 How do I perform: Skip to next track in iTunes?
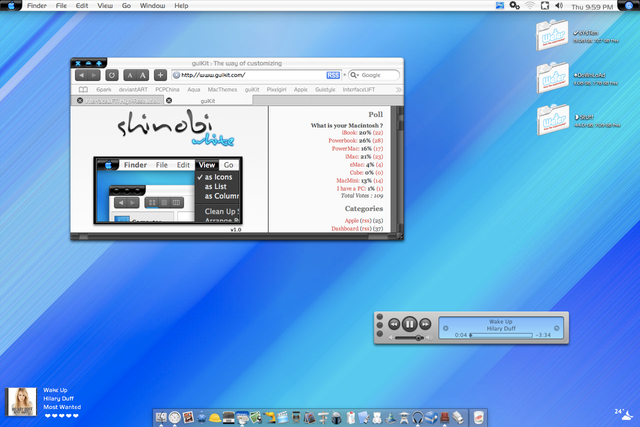[x=425, y=324]
